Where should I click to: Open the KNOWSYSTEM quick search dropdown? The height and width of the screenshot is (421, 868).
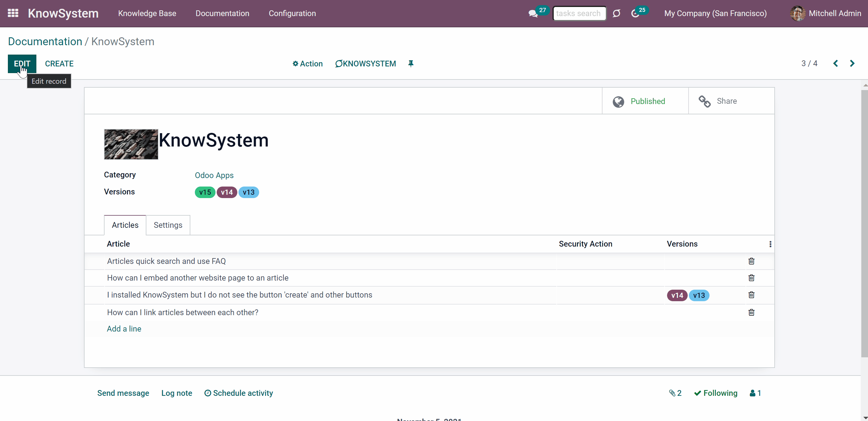click(x=366, y=64)
